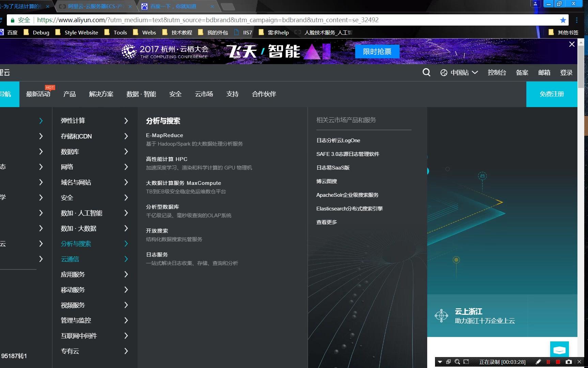Open the Webs bookmarks folder
The width and height of the screenshot is (588, 368).
tap(144, 32)
